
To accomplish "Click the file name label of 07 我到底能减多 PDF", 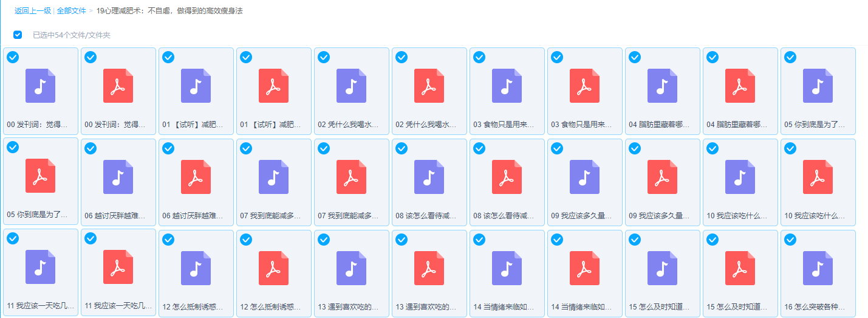I will click(x=351, y=215).
